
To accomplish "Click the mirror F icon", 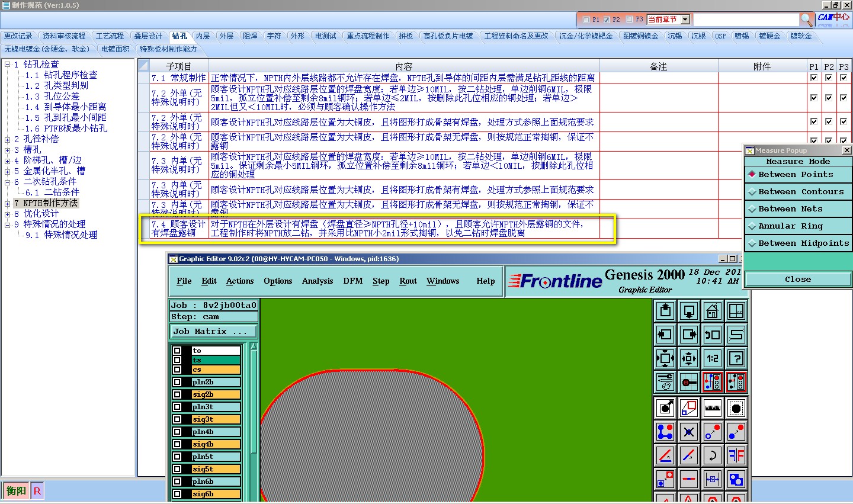I will click(736, 455).
